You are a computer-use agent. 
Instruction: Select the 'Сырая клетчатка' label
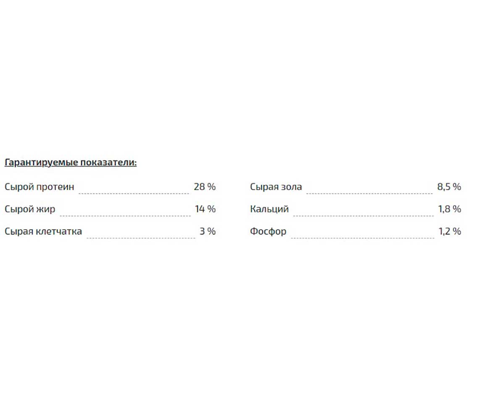click(x=43, y=231)
